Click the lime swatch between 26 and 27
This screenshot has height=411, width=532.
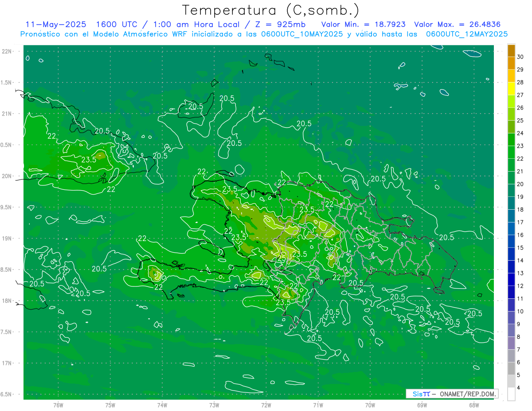click(511, 102)
